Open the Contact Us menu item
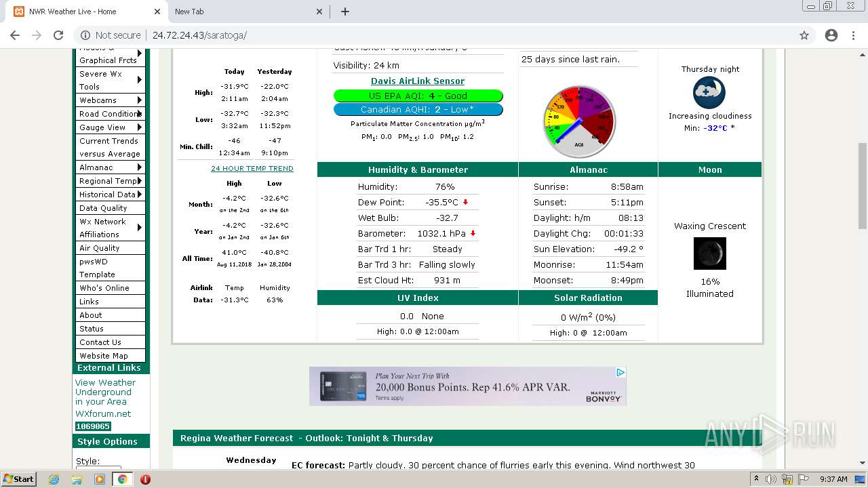The image size is (868, 488). (x=110, y=342)
